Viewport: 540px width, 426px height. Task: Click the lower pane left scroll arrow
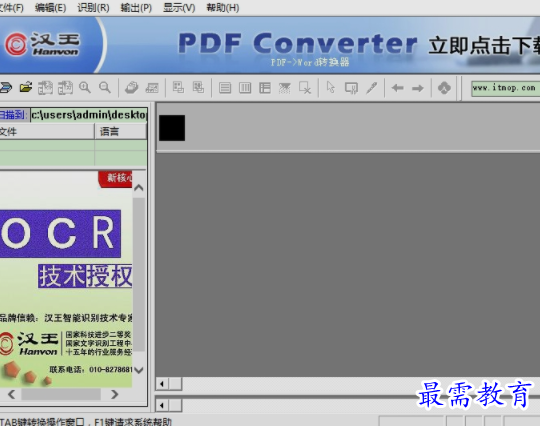point(162,405)
